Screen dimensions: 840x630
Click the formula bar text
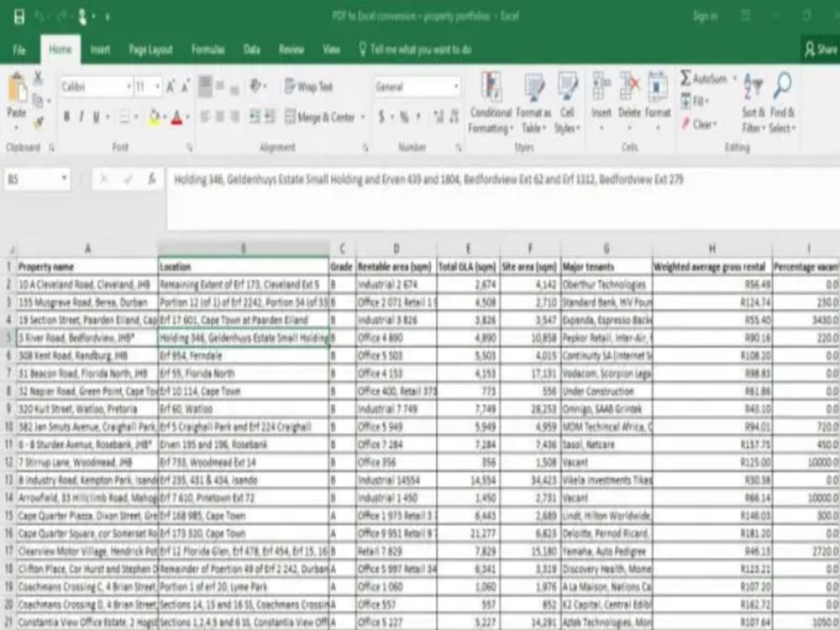coord(428,180)
